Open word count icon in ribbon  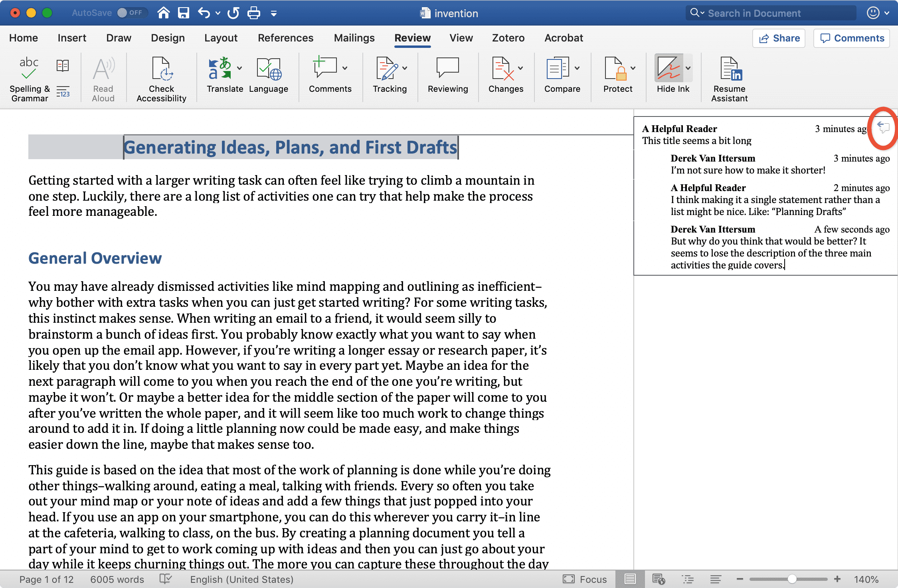point(63,92)
